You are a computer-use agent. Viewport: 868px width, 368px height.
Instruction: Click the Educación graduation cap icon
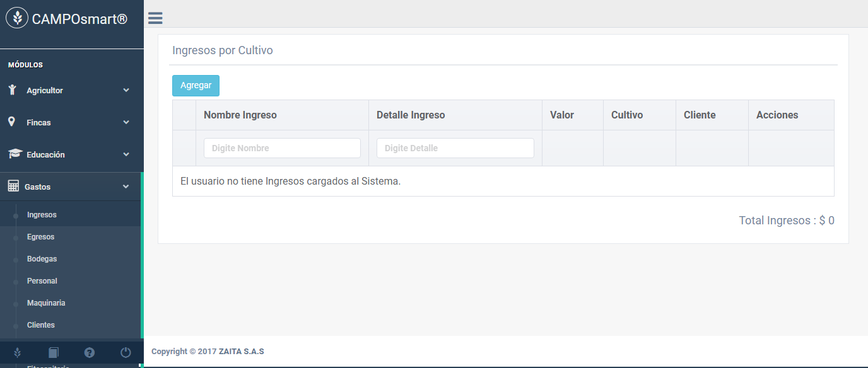(15, 154)
